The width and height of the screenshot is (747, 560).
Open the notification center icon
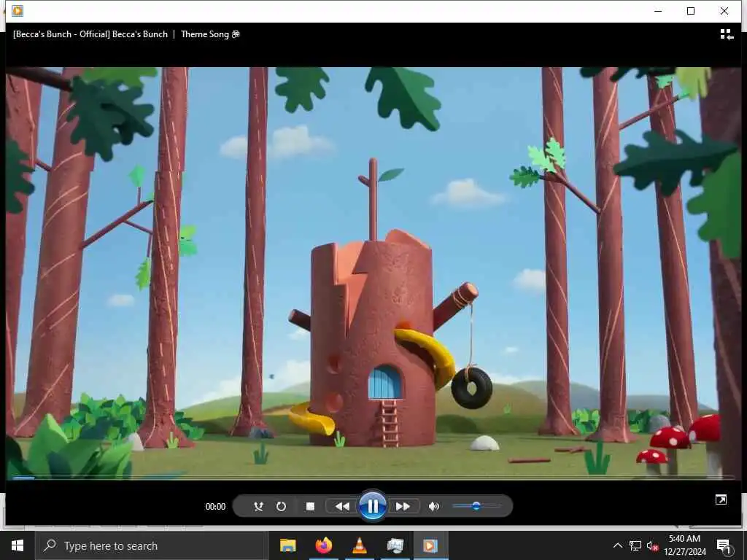[x=724, y=545]
